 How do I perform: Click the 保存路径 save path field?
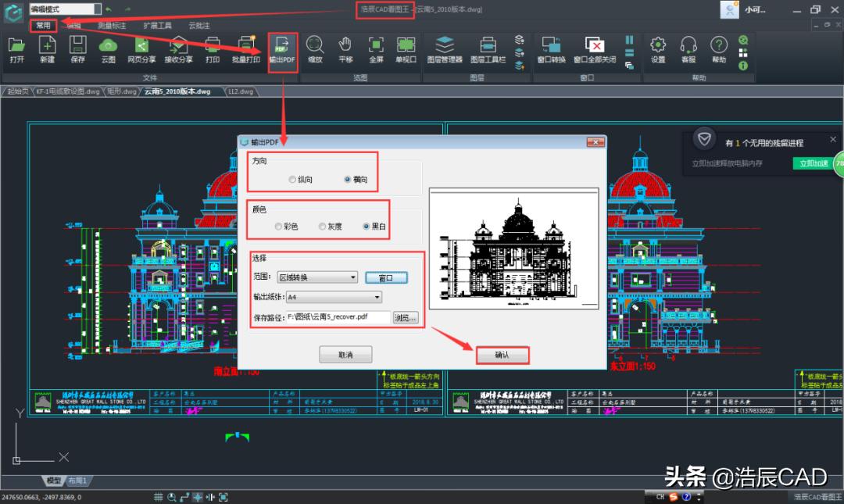click(x=337, y=317)
